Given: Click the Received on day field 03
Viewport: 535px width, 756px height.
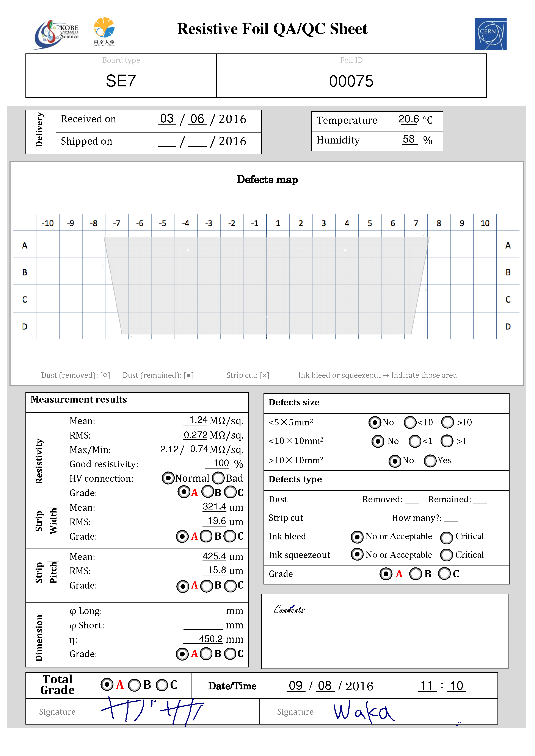Looking at the screenshot, I should [167, 119].
